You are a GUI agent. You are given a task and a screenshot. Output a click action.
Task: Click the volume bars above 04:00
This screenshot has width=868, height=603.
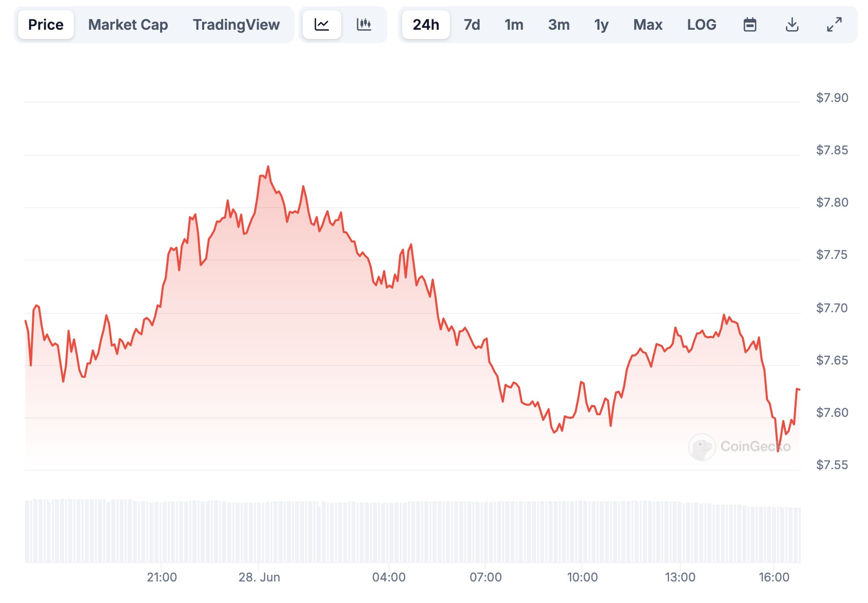click(x=389, y=532)
